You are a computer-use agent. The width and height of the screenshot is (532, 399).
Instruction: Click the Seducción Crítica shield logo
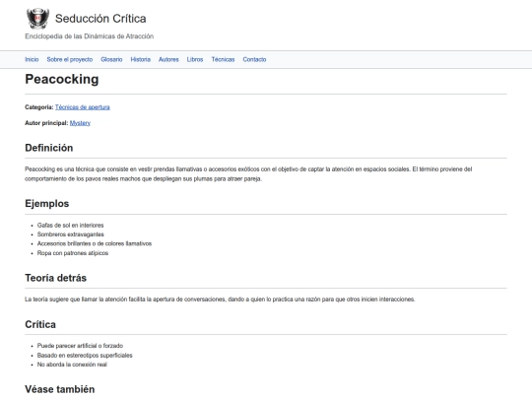click(x=37, y=19)
